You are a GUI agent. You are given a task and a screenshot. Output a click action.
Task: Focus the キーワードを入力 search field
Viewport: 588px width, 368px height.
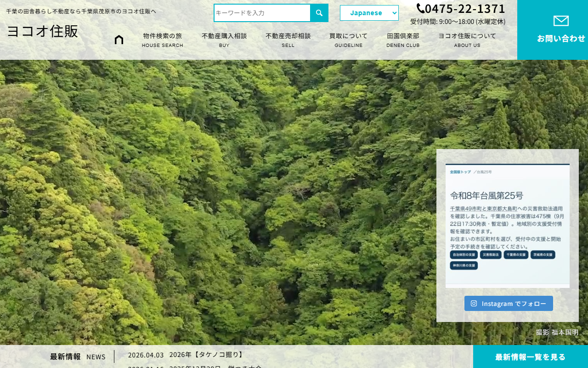pyautogui.click(x=262, y=13)
